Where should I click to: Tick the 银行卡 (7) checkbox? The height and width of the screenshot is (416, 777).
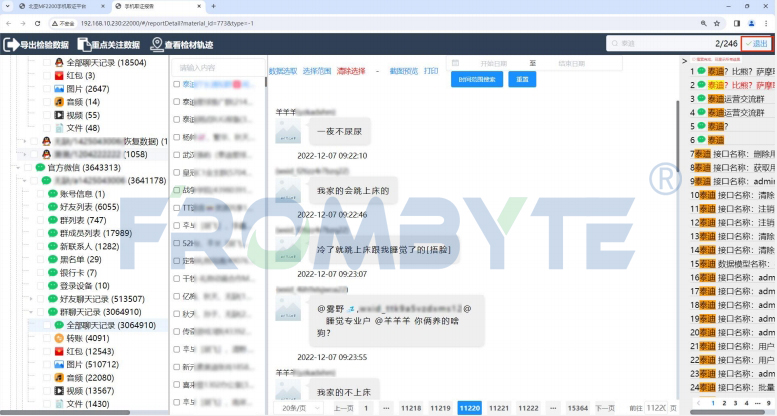click(41, 273)
